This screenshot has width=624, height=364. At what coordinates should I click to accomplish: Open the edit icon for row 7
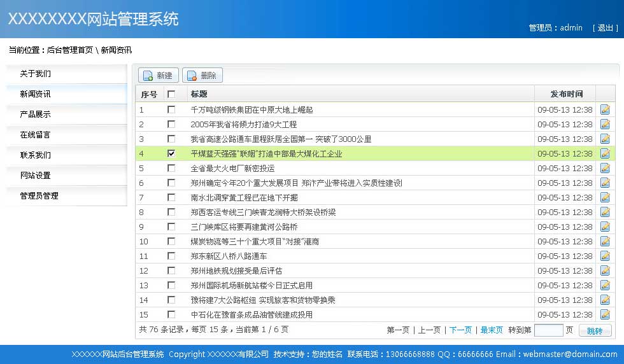point(605,197)
